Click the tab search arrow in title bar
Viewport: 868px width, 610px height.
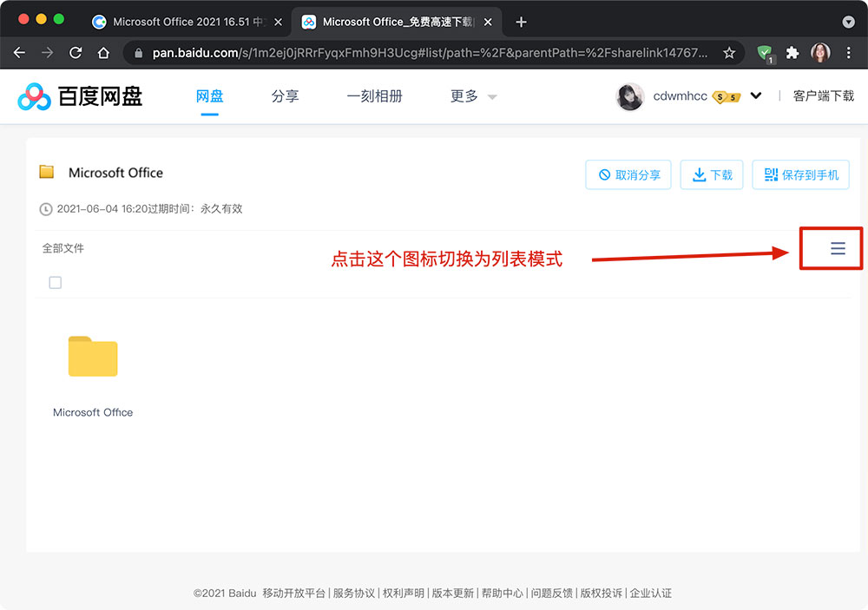click(x=848, y=23)
